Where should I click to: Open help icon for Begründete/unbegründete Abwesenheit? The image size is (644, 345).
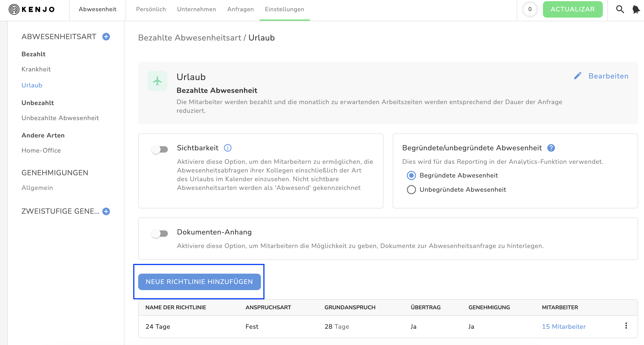coord(551,148)
